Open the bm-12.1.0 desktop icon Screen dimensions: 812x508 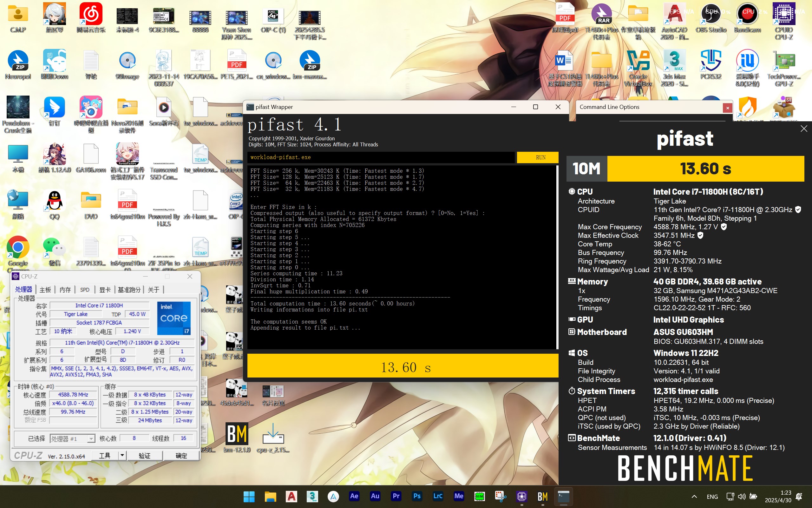click(x=237, y=438)
